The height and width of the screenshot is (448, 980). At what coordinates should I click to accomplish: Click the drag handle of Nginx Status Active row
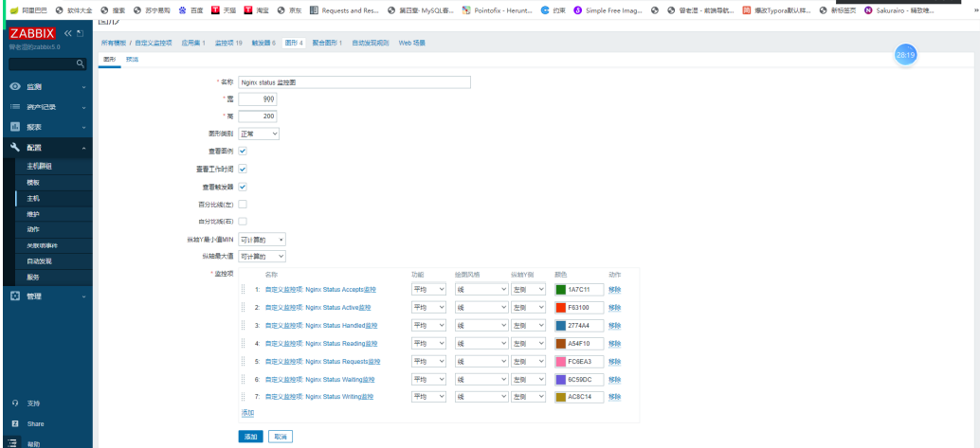pos(244,308)
